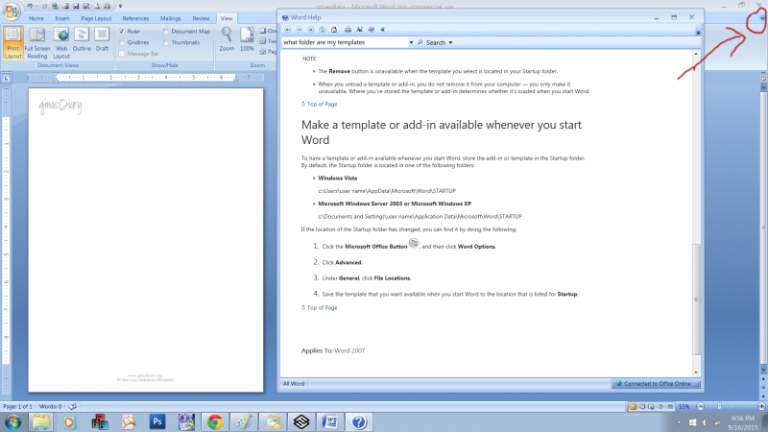Open Word Help toolbar options dropdown
Screen dimensions: 768x432
tap(698, 33)
